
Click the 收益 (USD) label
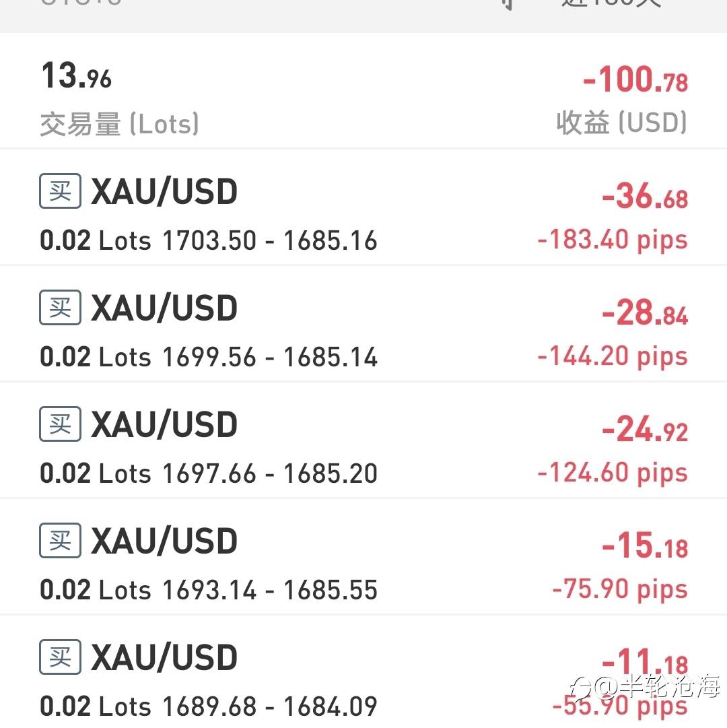click(621, 123)
